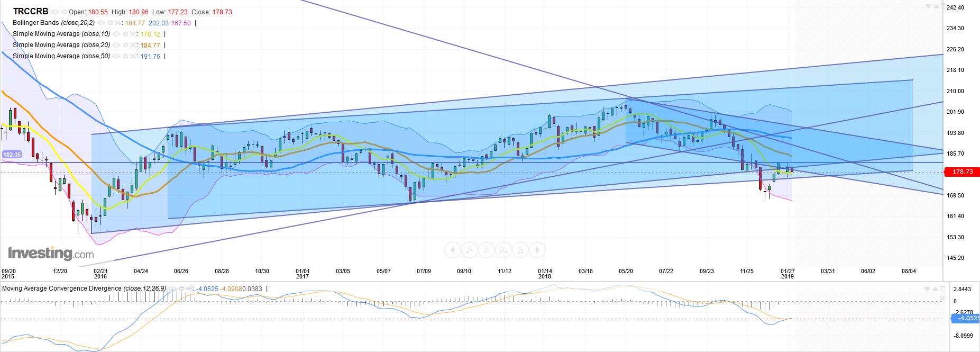The image size is (980, 352).
Task: Toggle visibility of Simple Moving Average (close,50)
Action: click(x=116, y=56)
